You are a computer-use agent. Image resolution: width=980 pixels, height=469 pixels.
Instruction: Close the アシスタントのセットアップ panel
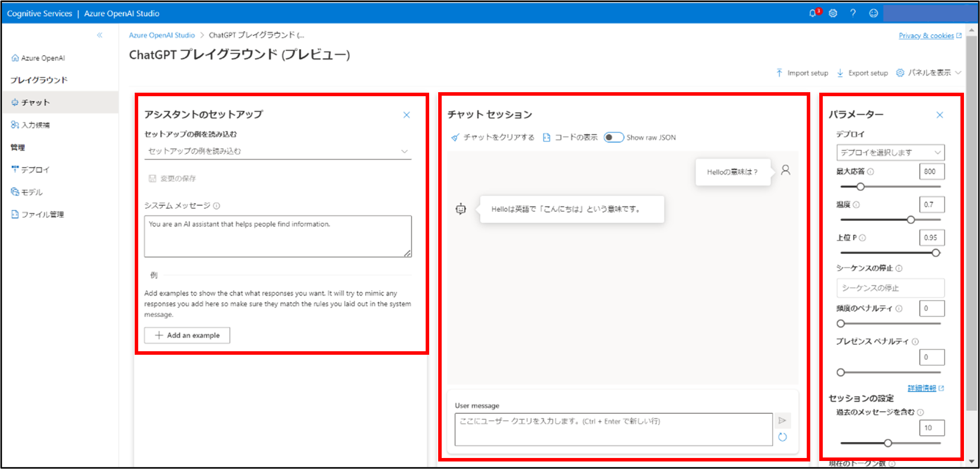[407, 115]
